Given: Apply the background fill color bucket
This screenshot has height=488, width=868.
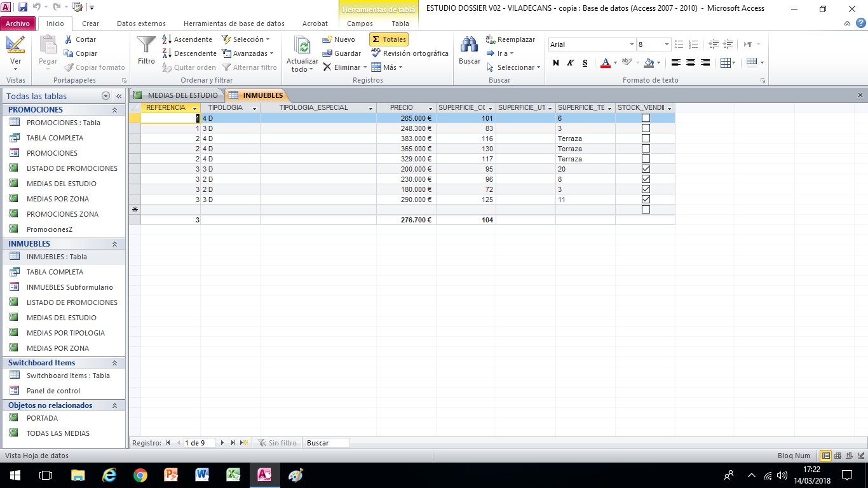Looking at the screenshot, I should (649, 62).
